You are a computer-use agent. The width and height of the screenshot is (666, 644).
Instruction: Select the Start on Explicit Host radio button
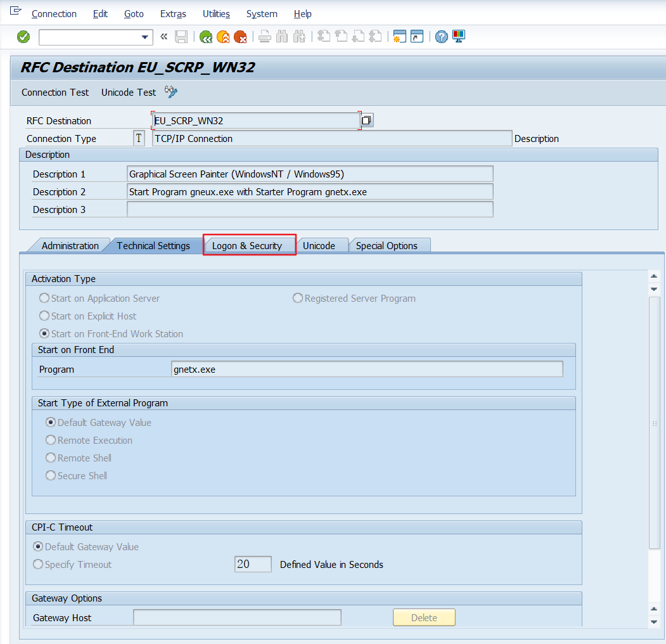pos(44,316)
